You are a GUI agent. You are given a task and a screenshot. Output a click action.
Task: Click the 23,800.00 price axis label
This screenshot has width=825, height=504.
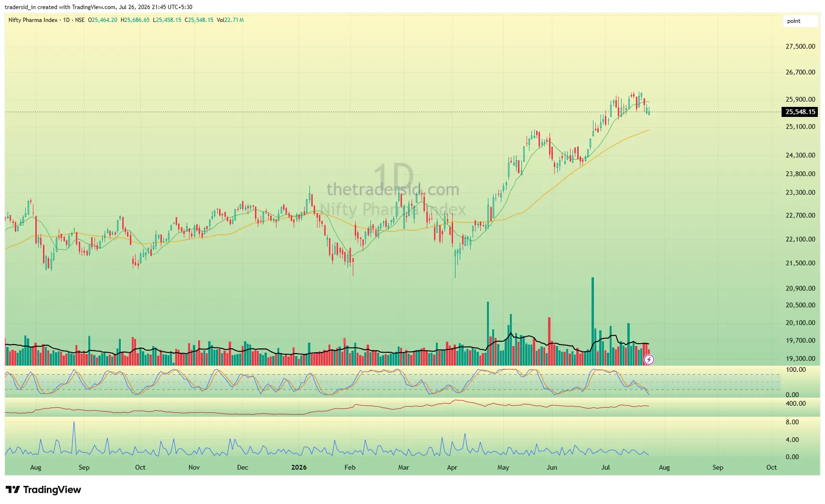point(801,174)
